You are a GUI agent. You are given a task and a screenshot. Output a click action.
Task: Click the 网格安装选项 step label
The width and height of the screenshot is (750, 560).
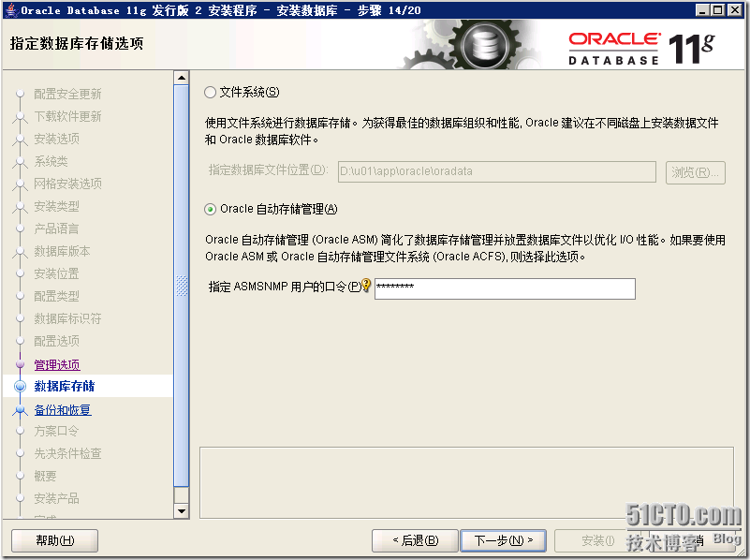click(x=67, y=184)
